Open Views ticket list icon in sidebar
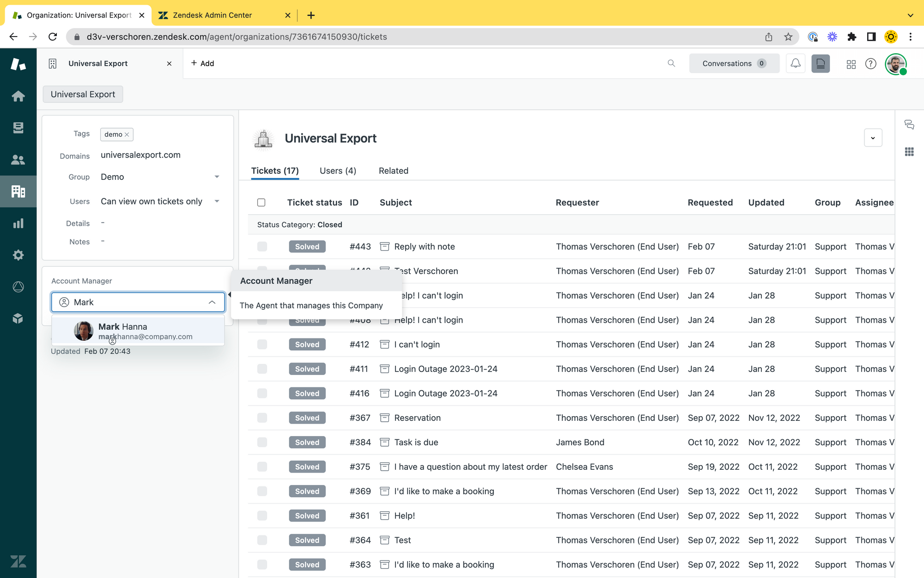This screenshot has height=578, width=924. click(18, 128)
